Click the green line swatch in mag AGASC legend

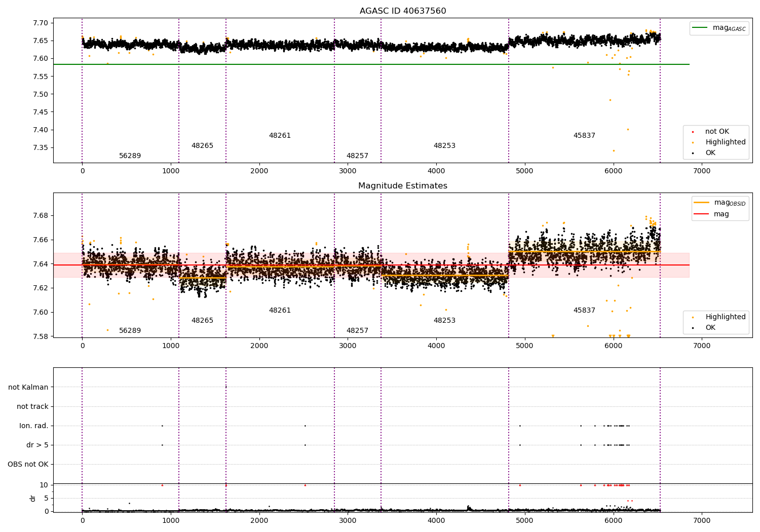tap(700, 28)
